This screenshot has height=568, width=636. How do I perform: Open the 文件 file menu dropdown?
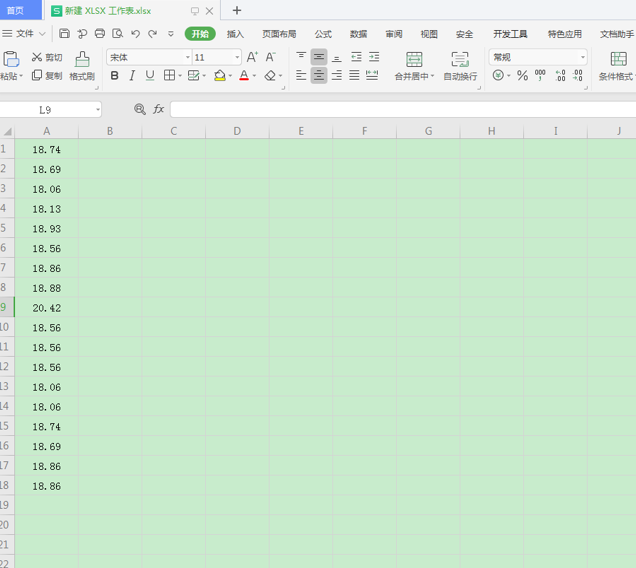tap(24, 34)
